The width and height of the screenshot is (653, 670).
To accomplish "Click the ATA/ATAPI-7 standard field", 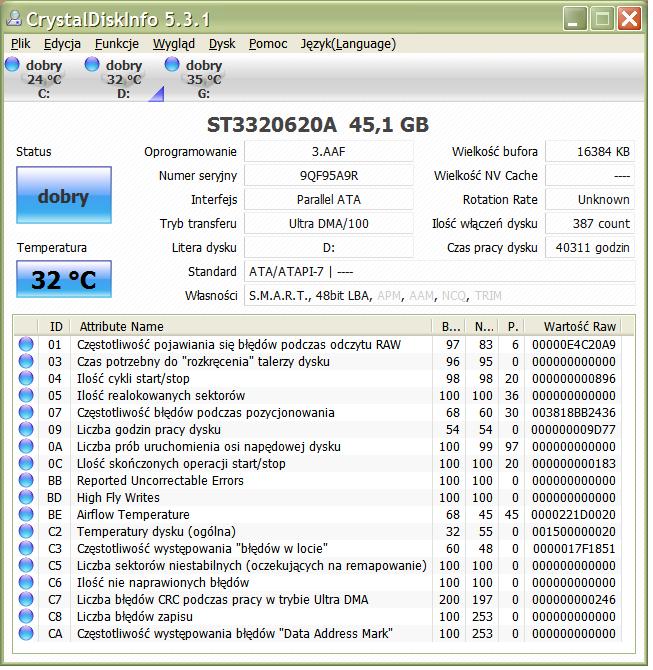I will (x=439, y=272).
